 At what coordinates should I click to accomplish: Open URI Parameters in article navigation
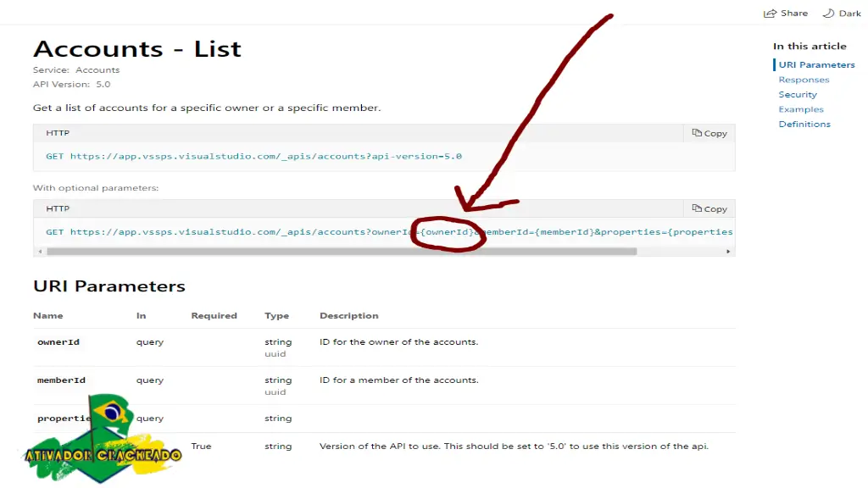816,64
